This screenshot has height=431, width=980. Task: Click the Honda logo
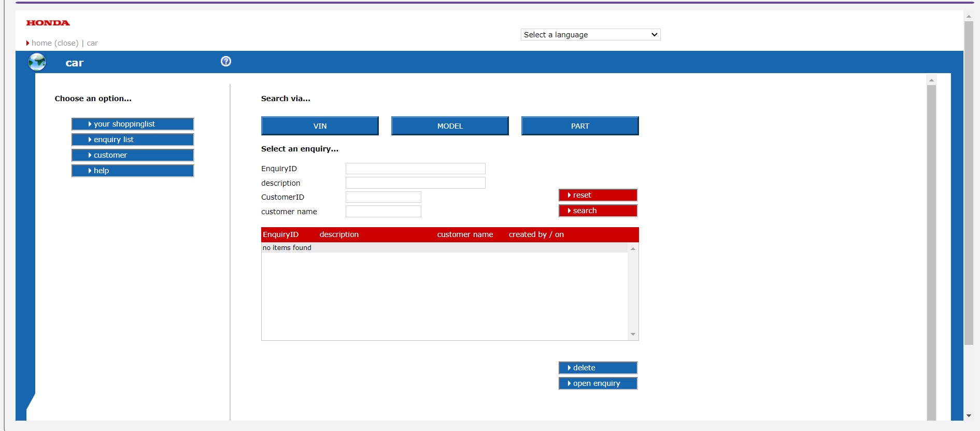pos(48,23)
